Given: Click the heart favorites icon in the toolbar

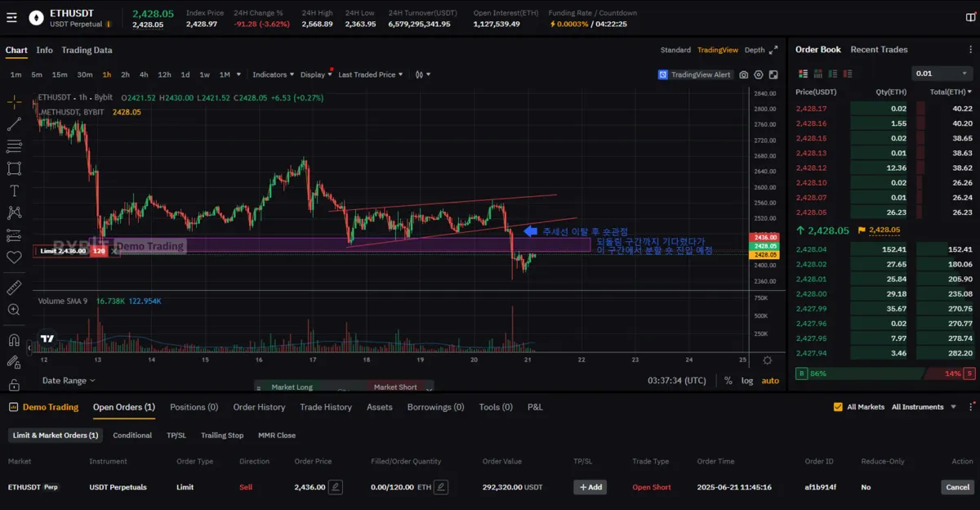Looking at the screenshot, I should pos(14,257).
